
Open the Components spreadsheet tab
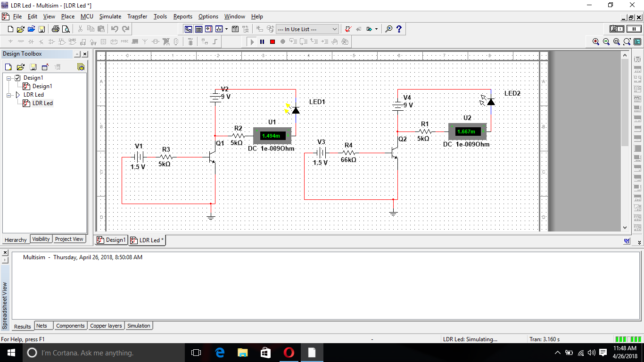(70, 326)
